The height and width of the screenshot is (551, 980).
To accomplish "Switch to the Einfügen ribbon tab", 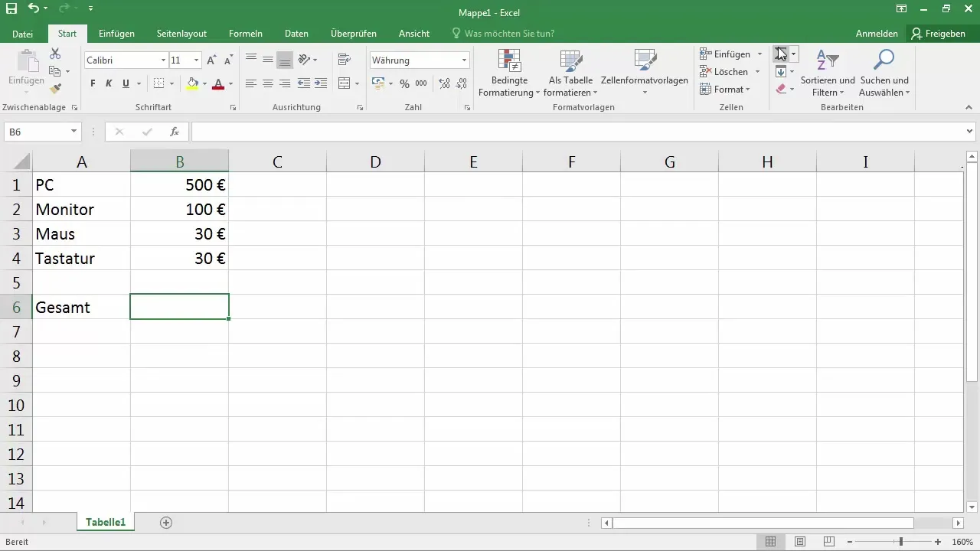I will tap(117, 34).
